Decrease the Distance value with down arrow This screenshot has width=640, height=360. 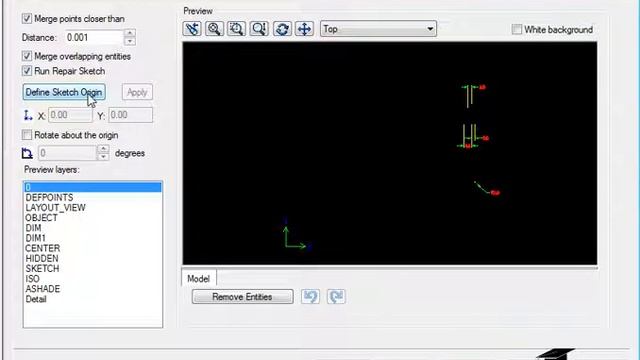tap(130, 41)
